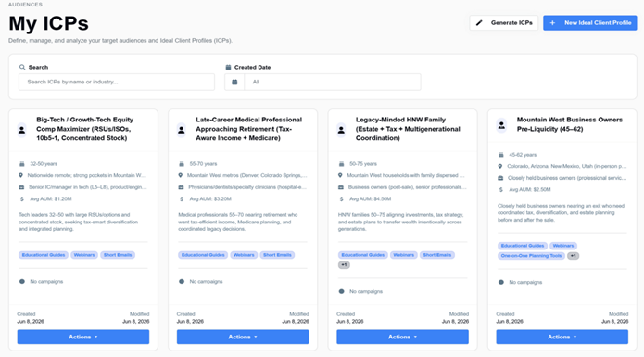Click briefcase icon next to Physicians/dentists

point(181,187)
